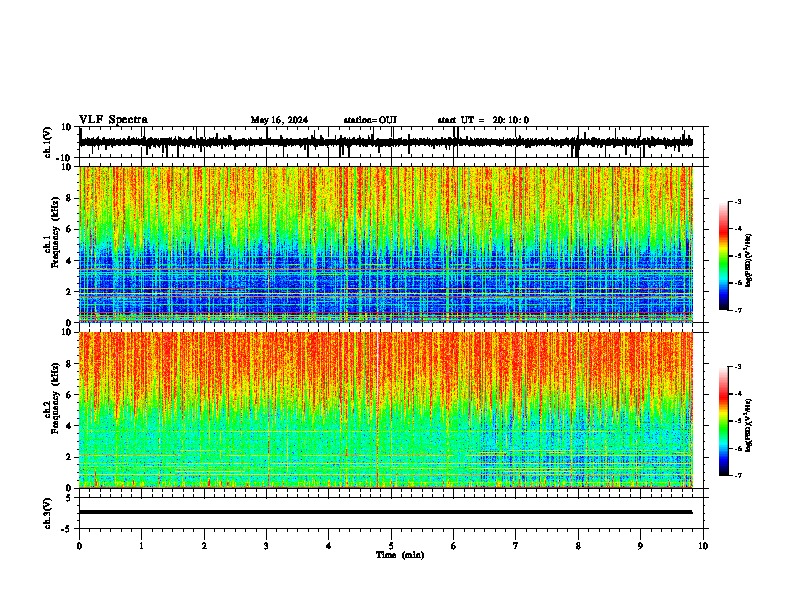
Task: Click the 'VLF Spectra' title text
Action: click(113, 120)
